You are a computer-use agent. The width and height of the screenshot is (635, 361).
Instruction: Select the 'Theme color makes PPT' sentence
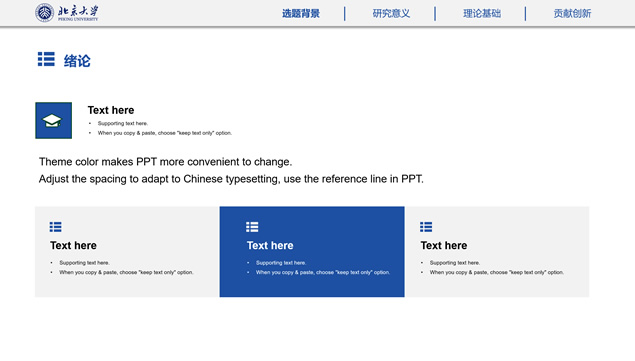[x=165, y=162]
